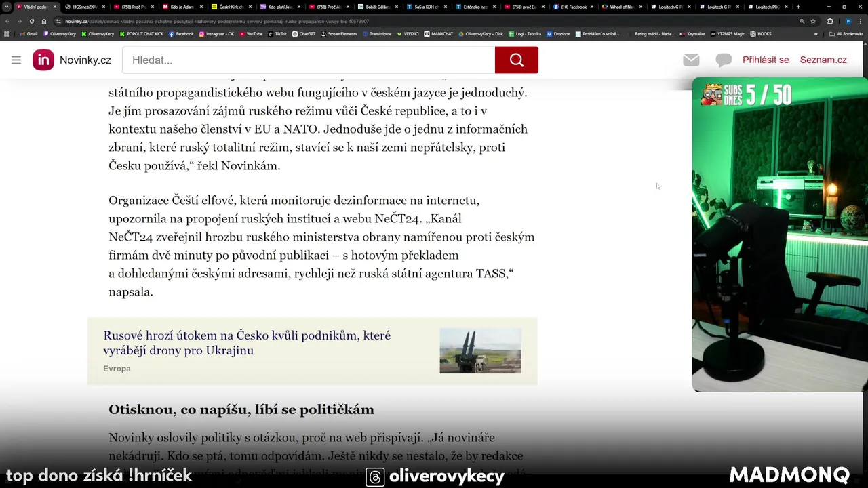The width and height of the screenshot is (868, 488).
Task: Open a new browser tab
Action: pos(798,7)
